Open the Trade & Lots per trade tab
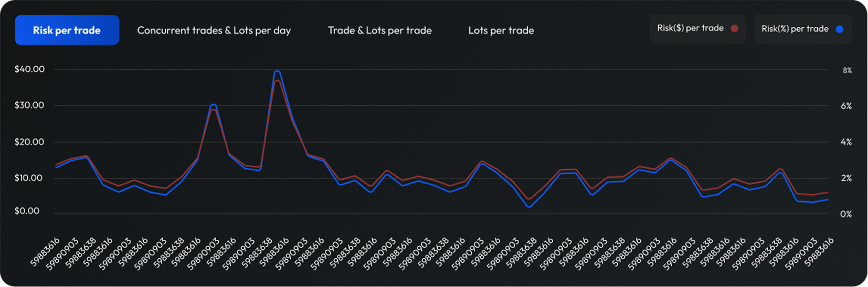The height and width of the screenshot is (287, 868). click(379, 30)
